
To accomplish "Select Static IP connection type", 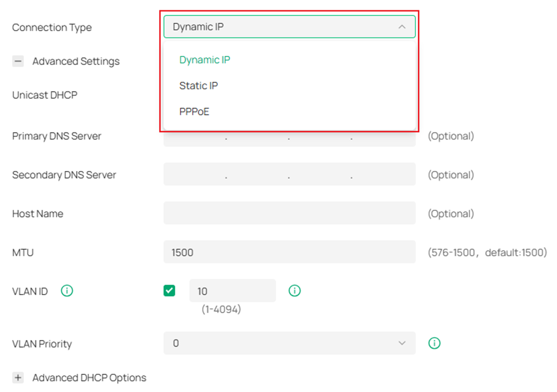I will (199, 85).
